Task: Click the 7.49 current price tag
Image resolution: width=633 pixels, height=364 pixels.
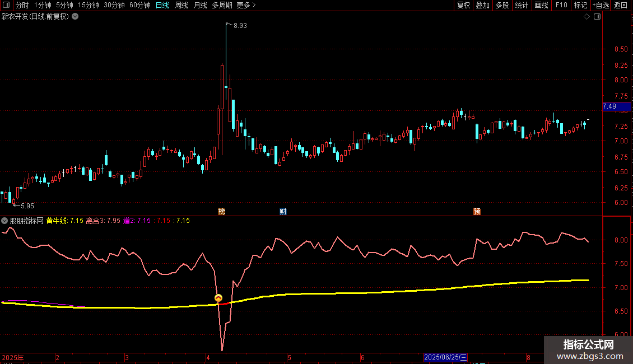Action: (616, 106)
